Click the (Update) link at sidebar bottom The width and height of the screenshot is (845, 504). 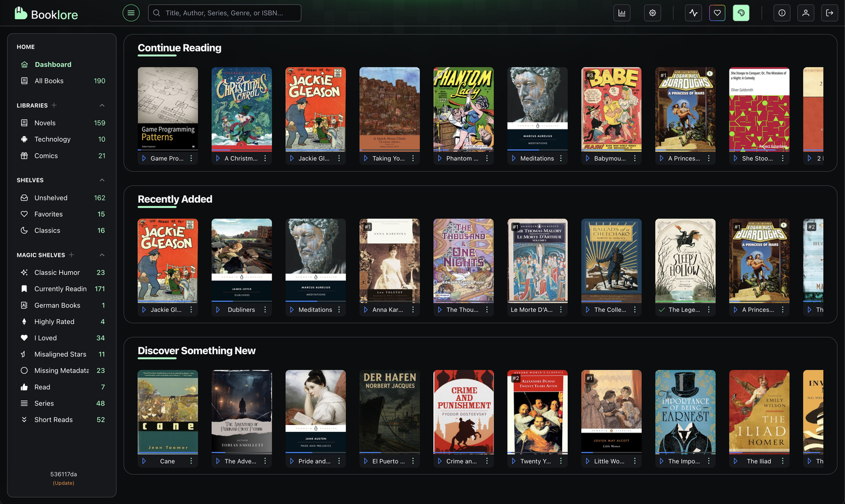(x=63, y=483)
